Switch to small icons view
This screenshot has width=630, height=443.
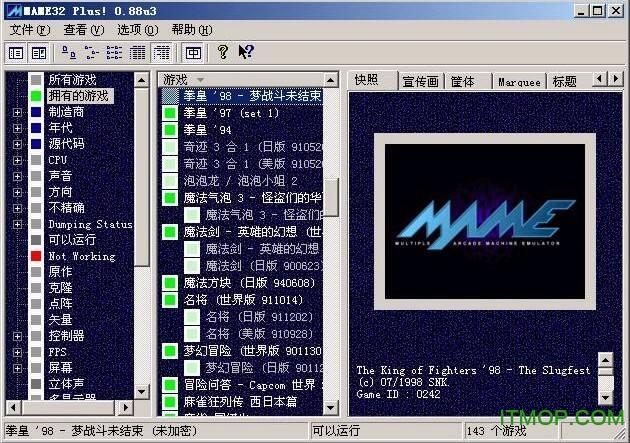(92, 53)
